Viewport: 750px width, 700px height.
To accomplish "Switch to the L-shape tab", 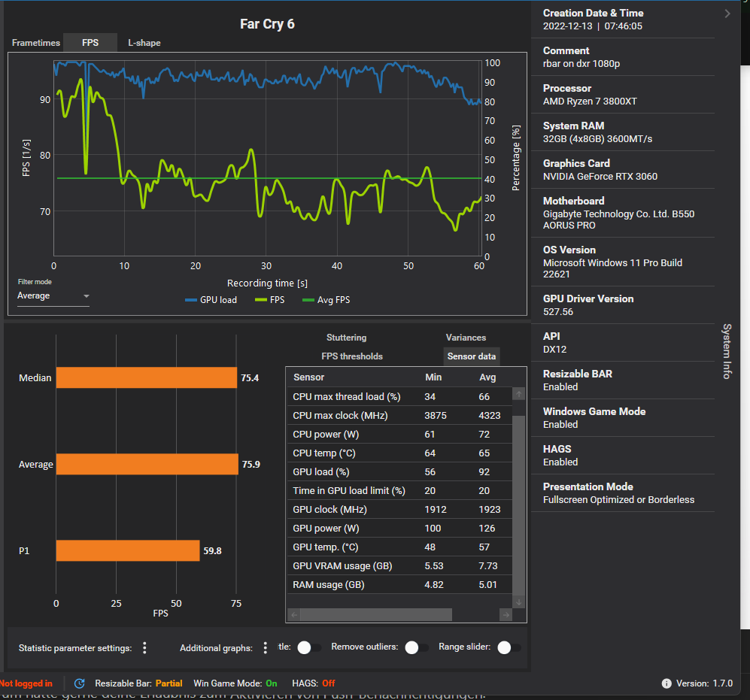I will [x=144, y=43].
